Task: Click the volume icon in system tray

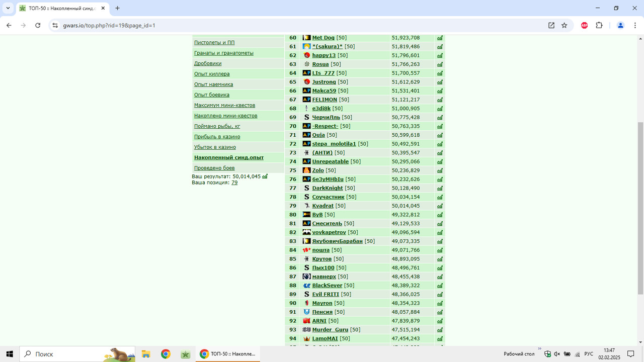Action: [557, 354]
